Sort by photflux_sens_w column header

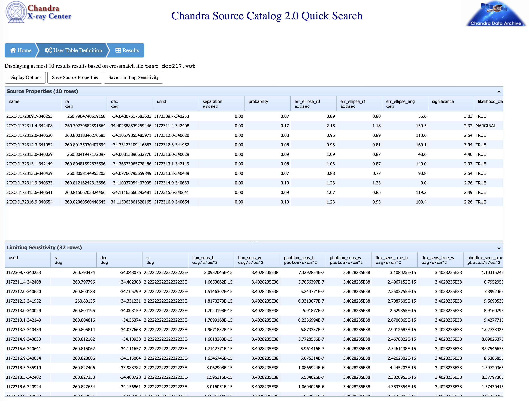(349, 260)
